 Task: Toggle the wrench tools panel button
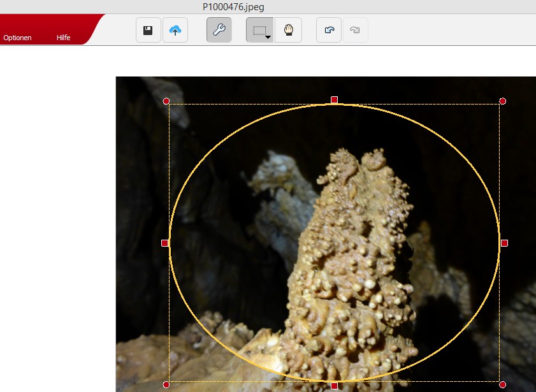(219, 30)
